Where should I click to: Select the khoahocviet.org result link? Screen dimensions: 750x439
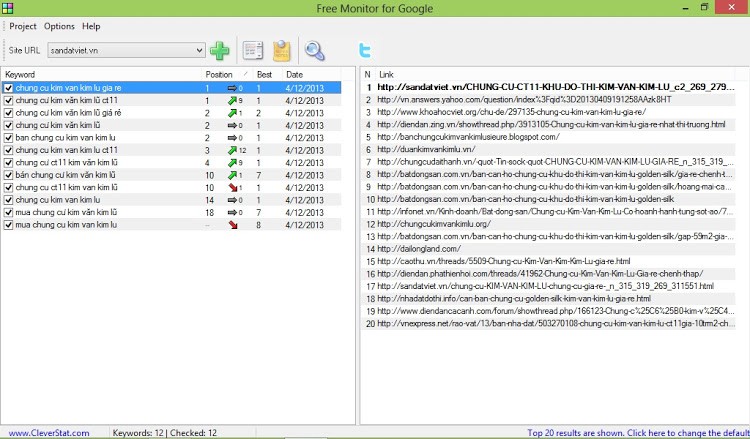511,112
